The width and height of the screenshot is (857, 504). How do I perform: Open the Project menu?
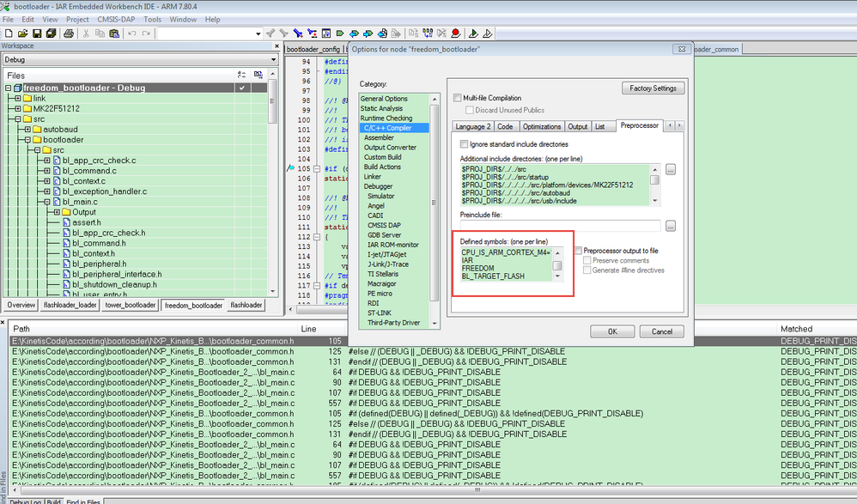click(77, 19)
